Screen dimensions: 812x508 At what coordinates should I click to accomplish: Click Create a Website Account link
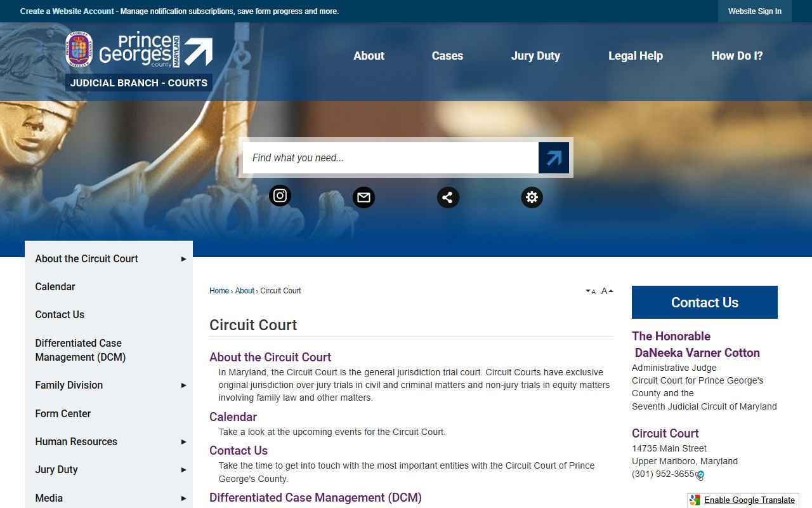point(67,11)
